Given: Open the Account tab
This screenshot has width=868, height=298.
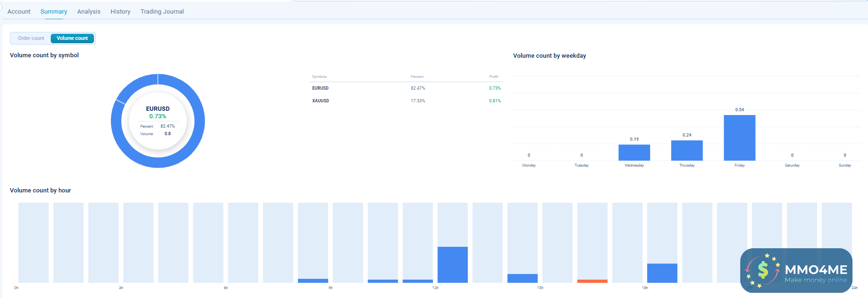Looking at the screenshot, I should coord(19,11).
